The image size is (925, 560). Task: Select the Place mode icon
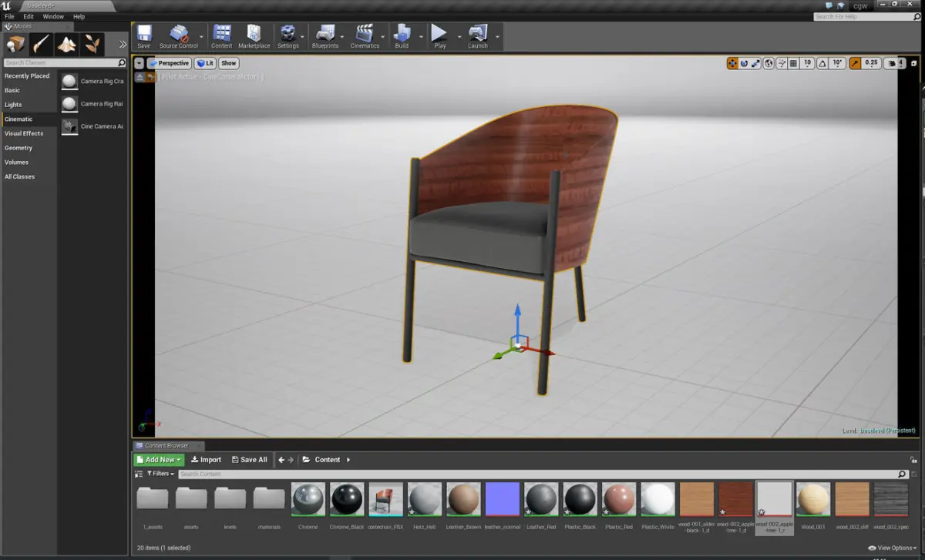click(16, 44)
